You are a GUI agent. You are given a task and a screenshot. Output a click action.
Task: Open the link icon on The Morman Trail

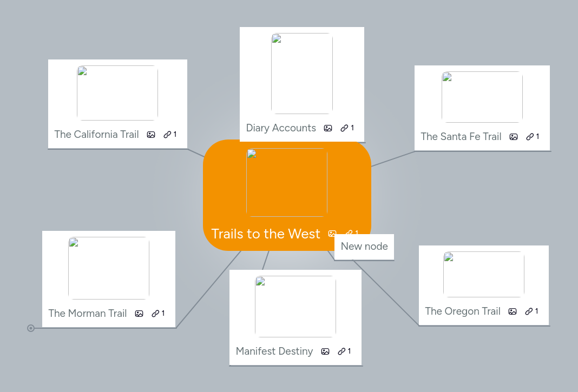[x=155, y=313]
